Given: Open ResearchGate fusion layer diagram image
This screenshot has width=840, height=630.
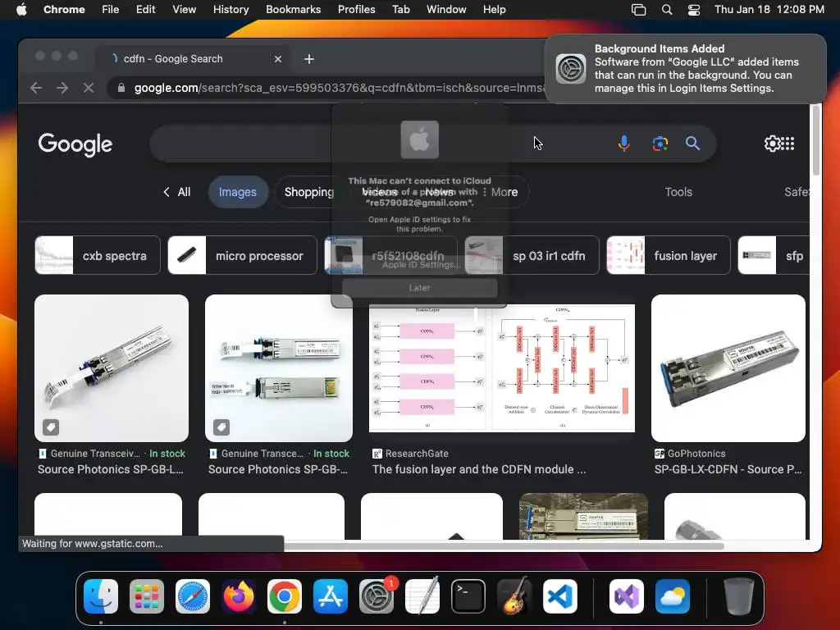Looking at the screenshot, I should (502, 368).
